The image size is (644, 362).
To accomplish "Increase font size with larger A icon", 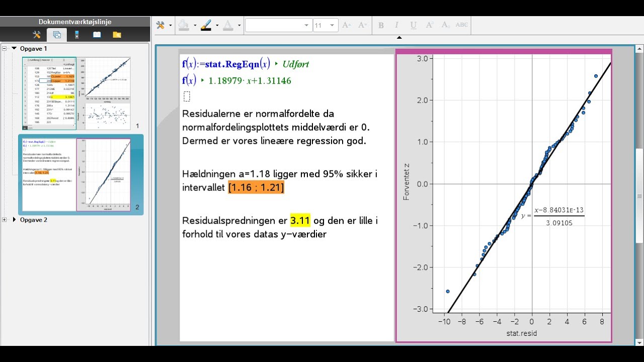I will coord(346,25).
